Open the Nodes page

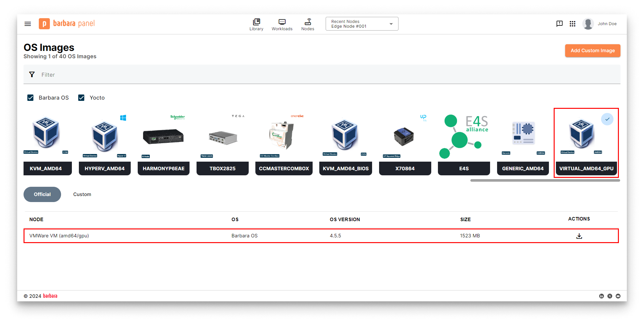tap(308, 24)
